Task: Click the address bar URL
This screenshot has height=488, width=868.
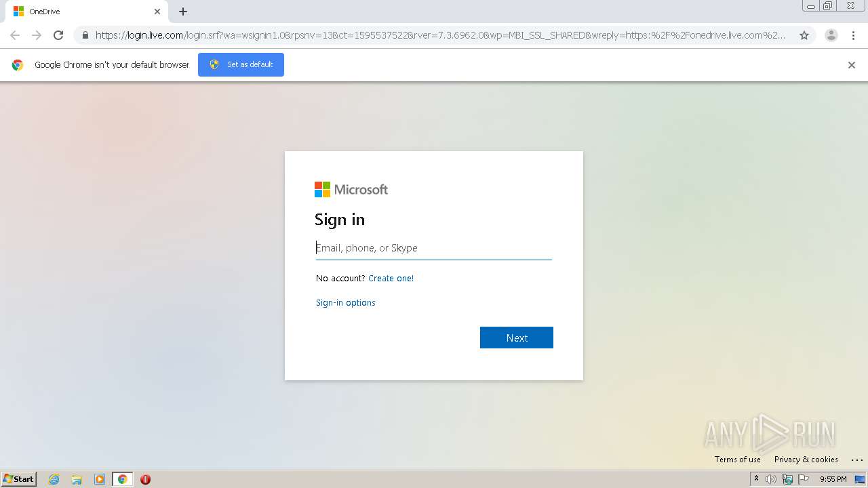Action: [440, 35]
